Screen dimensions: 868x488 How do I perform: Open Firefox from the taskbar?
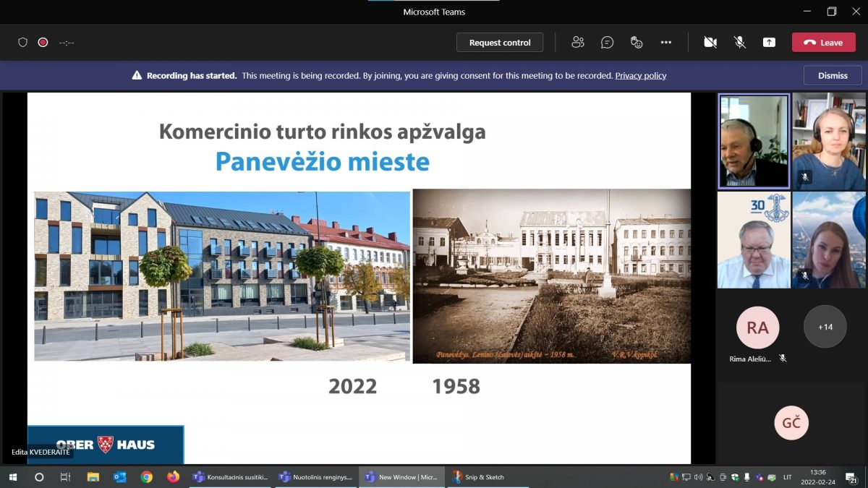(173, 477)
